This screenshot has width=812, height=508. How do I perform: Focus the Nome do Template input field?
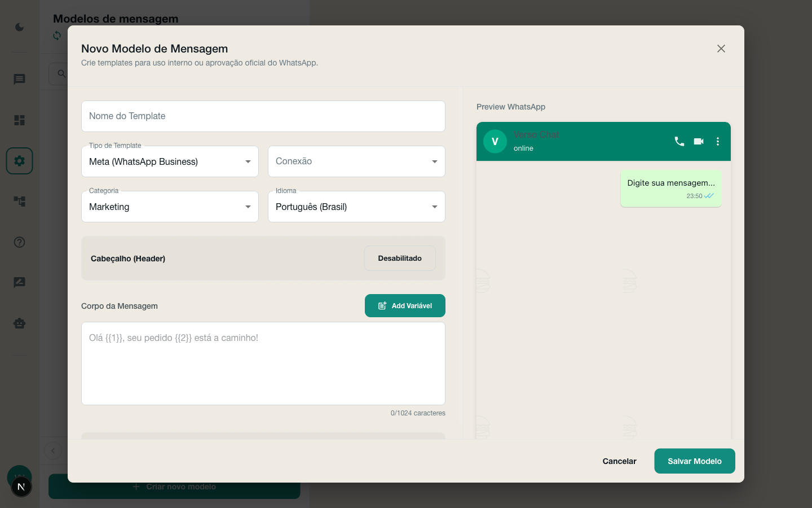coord(263,116)
